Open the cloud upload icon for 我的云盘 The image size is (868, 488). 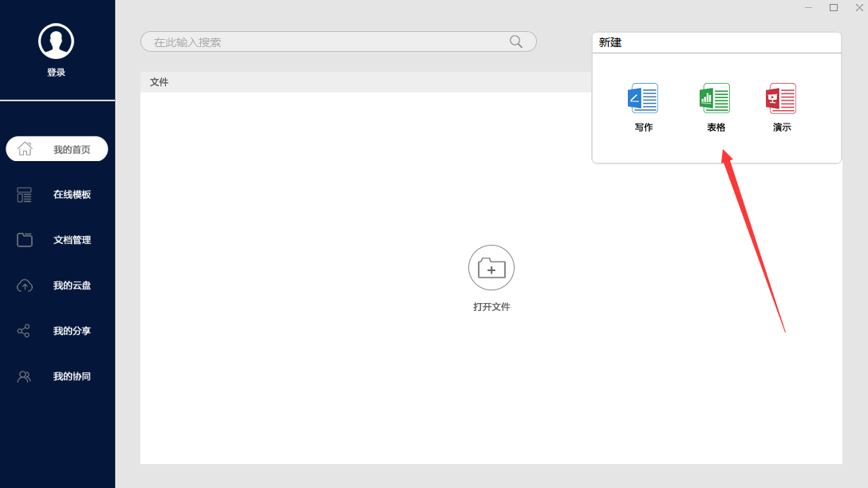tap(24, 285)
